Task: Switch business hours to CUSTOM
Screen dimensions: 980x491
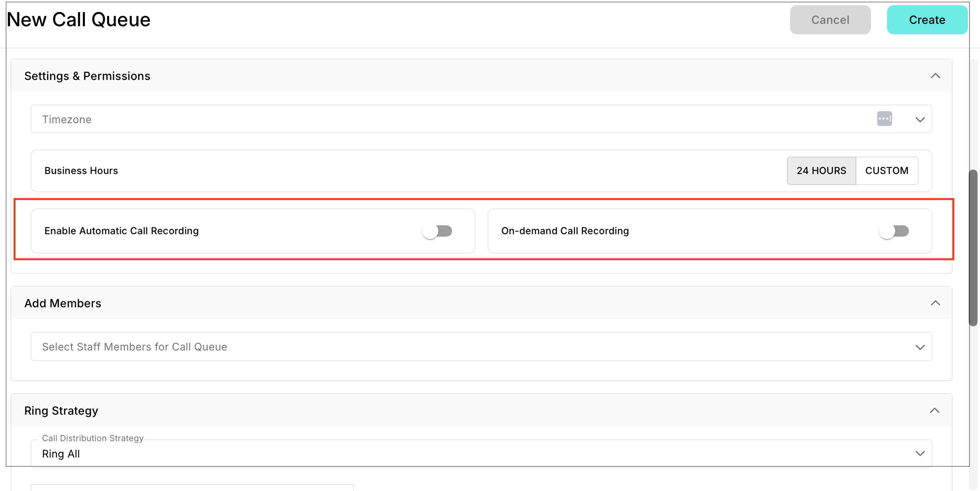Action: (x=887, y=171)
